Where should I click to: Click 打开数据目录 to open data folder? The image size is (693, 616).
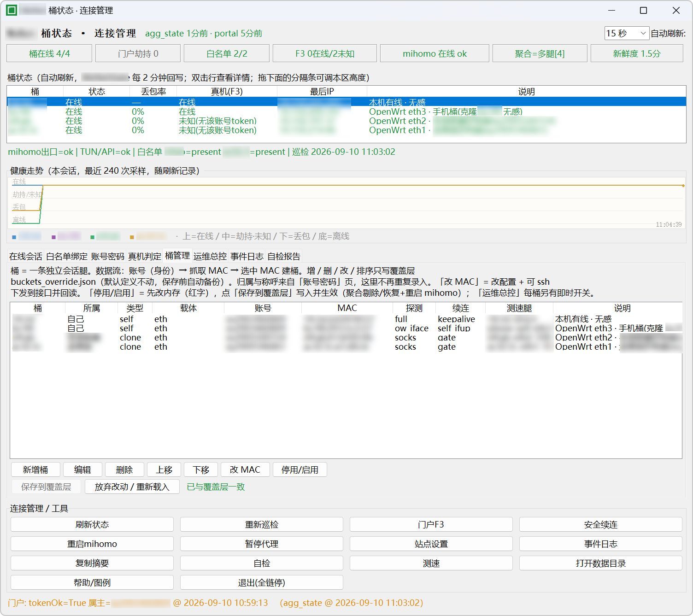[601, 563]
